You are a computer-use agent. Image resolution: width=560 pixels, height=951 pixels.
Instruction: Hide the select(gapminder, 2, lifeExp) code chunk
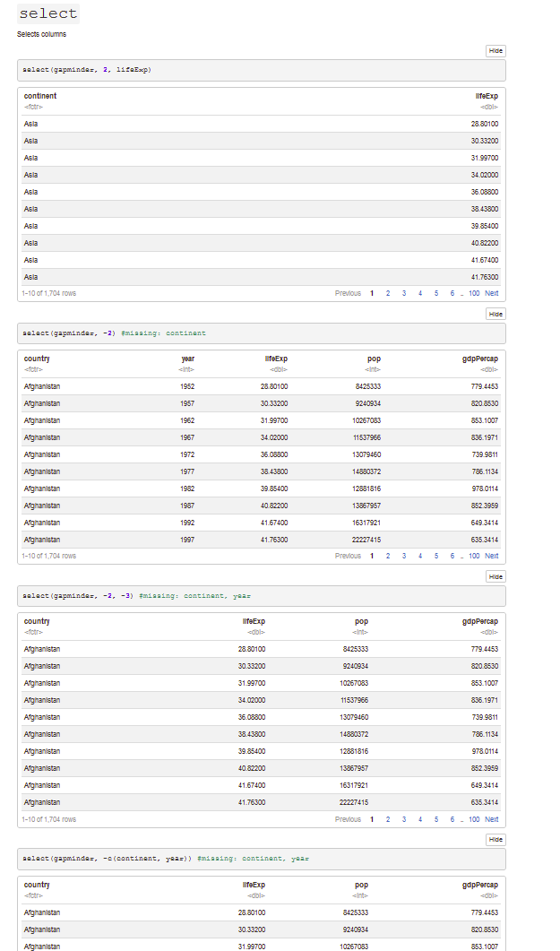(x=495, y=51)
